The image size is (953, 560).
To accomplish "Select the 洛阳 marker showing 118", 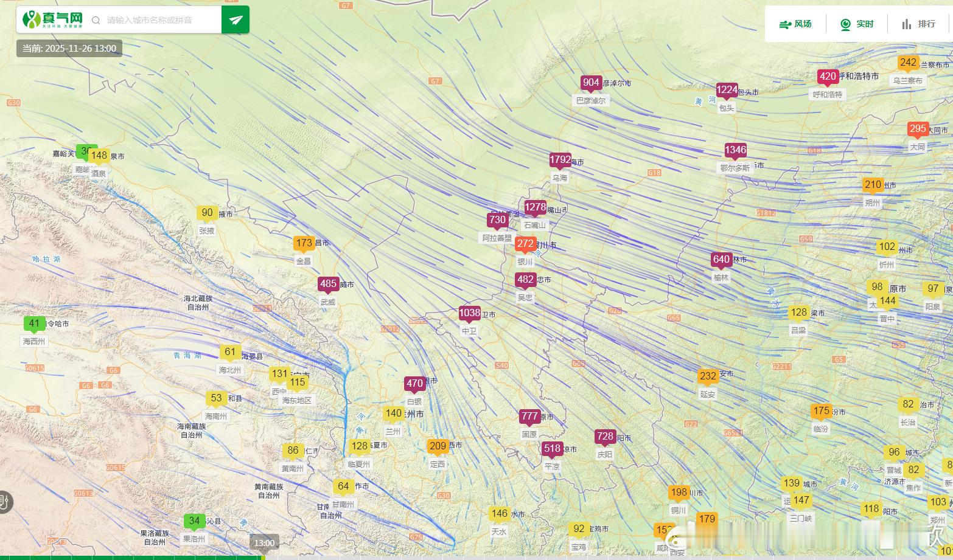I will [x=871, y=510].
